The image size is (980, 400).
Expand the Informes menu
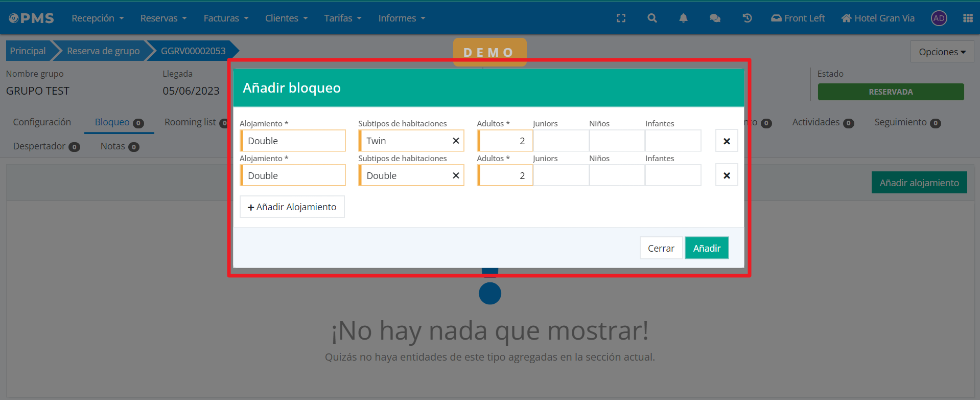[x=402, y=18]
